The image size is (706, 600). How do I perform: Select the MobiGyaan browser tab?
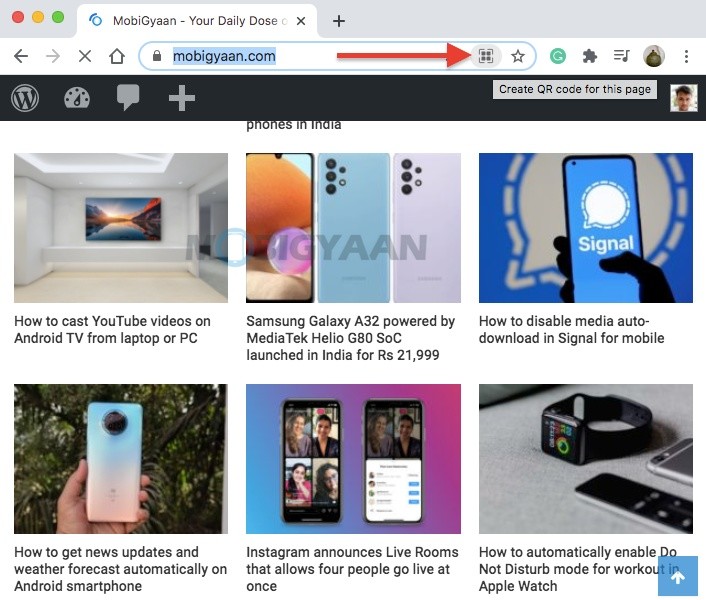point(197,21)
